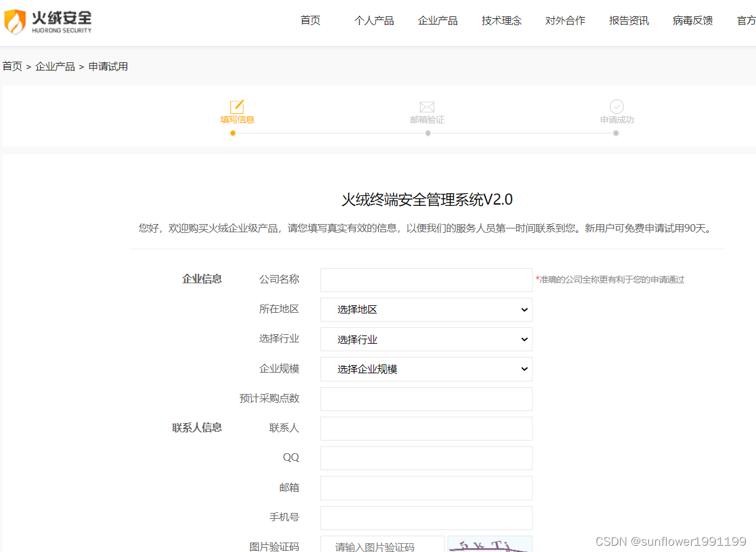Open the 病毒反馈 menu item
This screenshot has height=552, width=756.
tap(692, 21)
